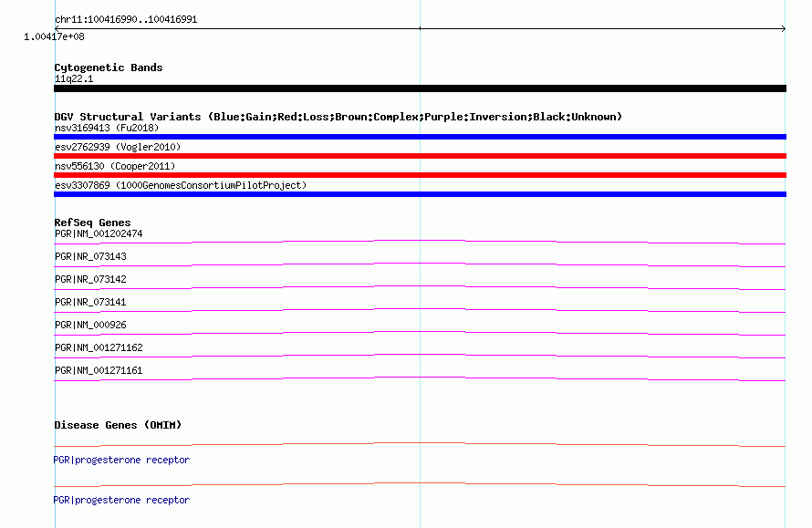Click the 1.00417e+08 scale value
The image size is (812, 528).
[54, 36]
